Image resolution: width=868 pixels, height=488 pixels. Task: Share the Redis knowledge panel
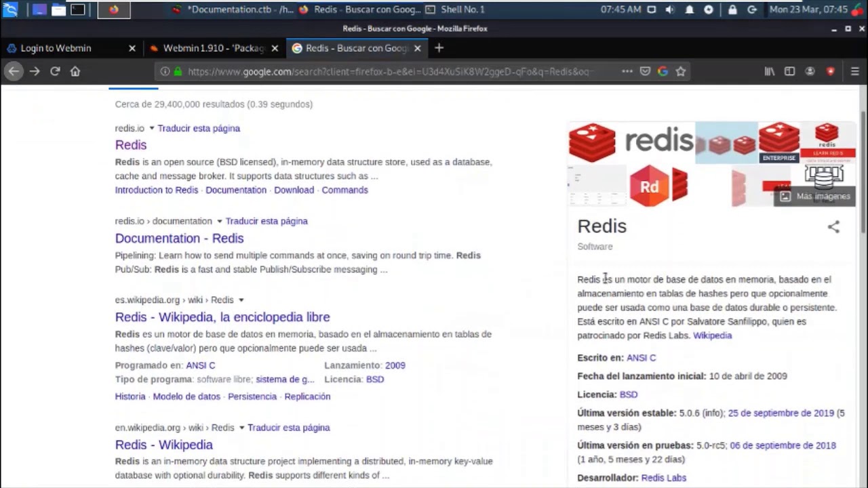coord(833,227)
